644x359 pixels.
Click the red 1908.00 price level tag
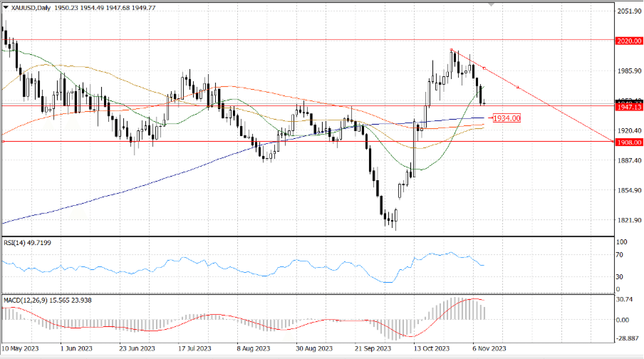coord(629,142)
